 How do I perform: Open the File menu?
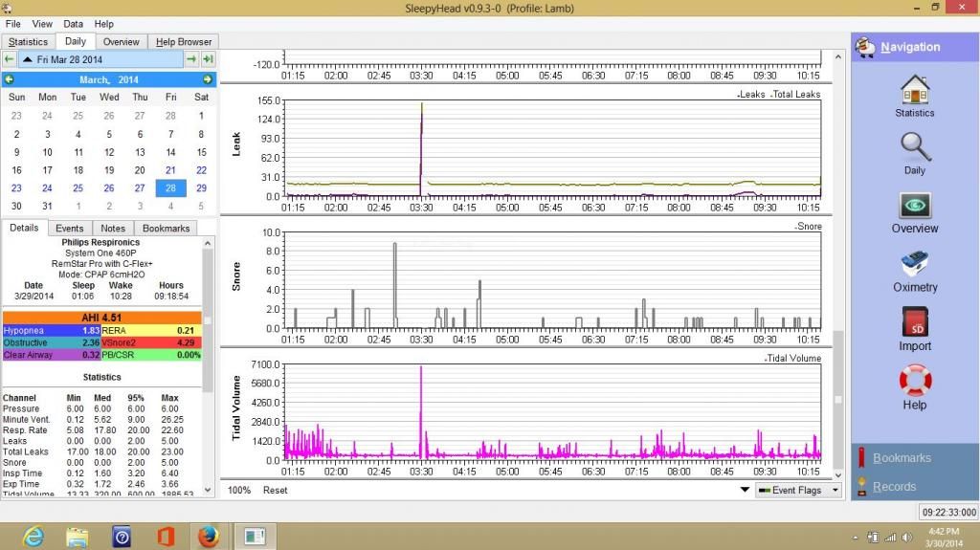[13, 24]
